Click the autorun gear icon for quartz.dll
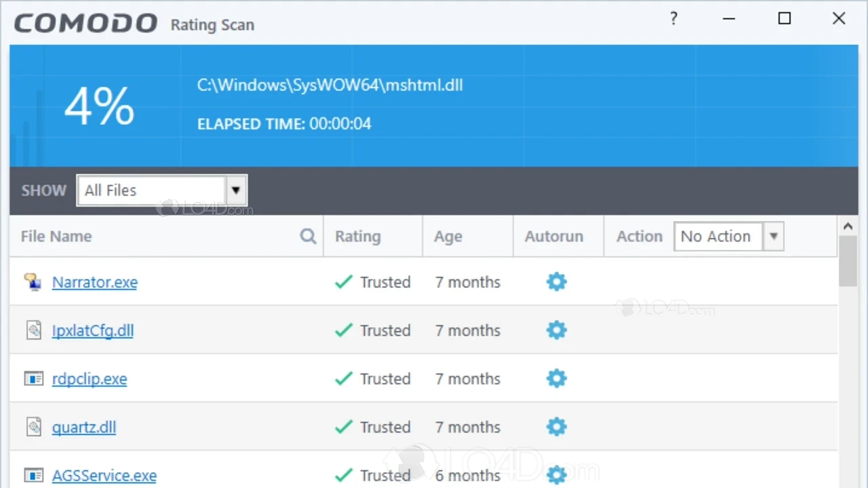This screenshot has height=488, width=868. click(556, 427)
